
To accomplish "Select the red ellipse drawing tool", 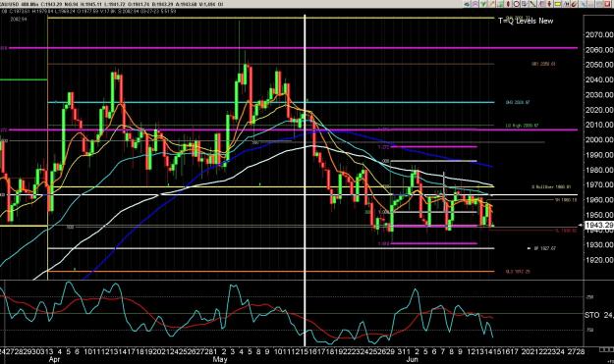I will click(x=508, y=4).
